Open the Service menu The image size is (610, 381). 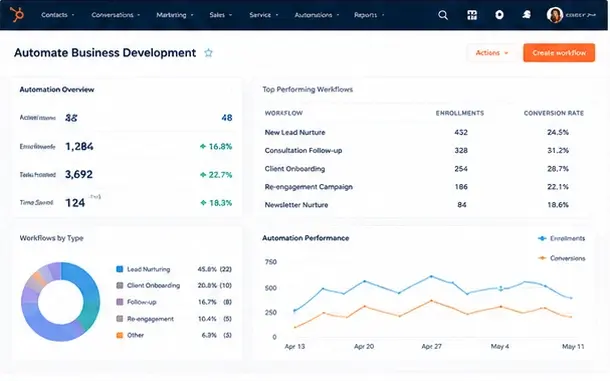click(x=264, y=15)
